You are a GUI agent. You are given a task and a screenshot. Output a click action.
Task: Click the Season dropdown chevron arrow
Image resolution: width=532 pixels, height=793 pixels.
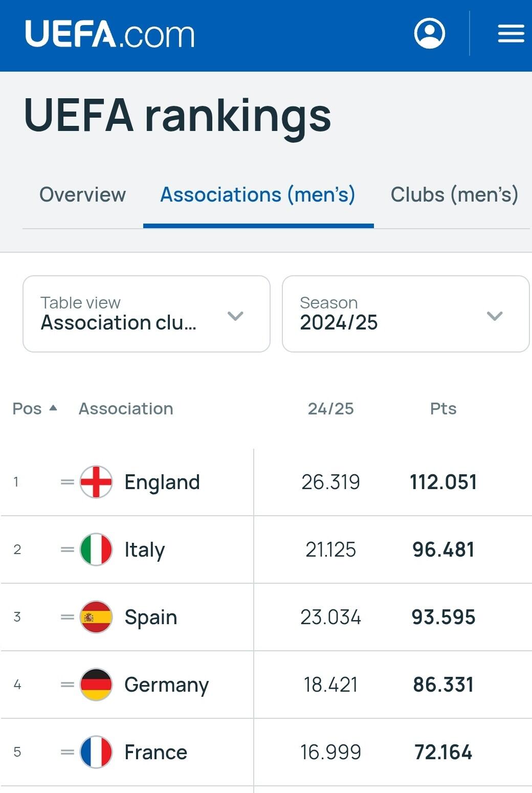pyautogui.click(x=495, y=316)
